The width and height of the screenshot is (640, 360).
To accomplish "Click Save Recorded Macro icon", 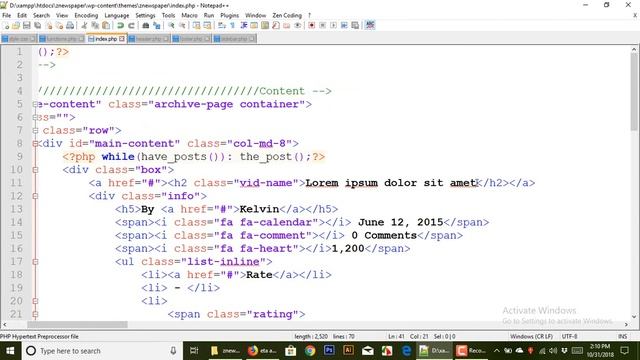I will (x=355, y=25).
